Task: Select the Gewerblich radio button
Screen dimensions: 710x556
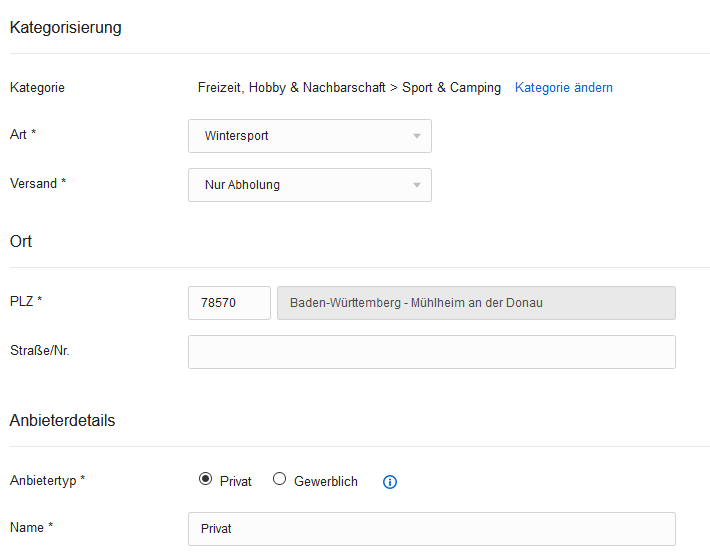Action: 279,479
